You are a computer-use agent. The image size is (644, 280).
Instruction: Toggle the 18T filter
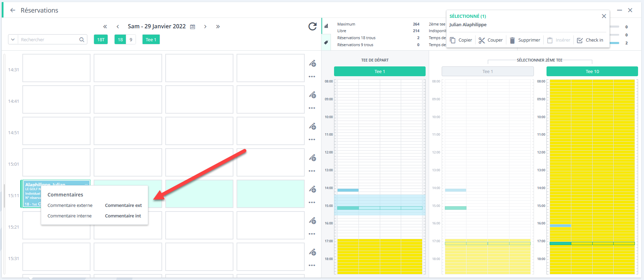[101, 40]
